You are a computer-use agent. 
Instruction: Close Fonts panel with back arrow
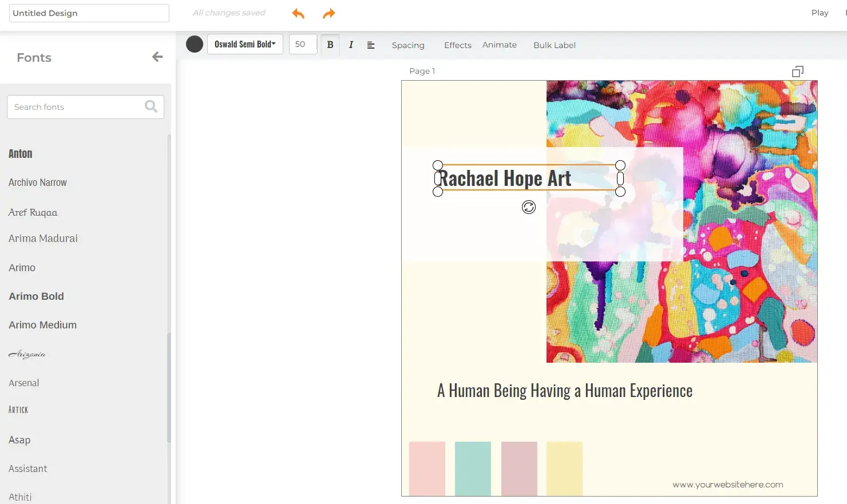point(157,57)
